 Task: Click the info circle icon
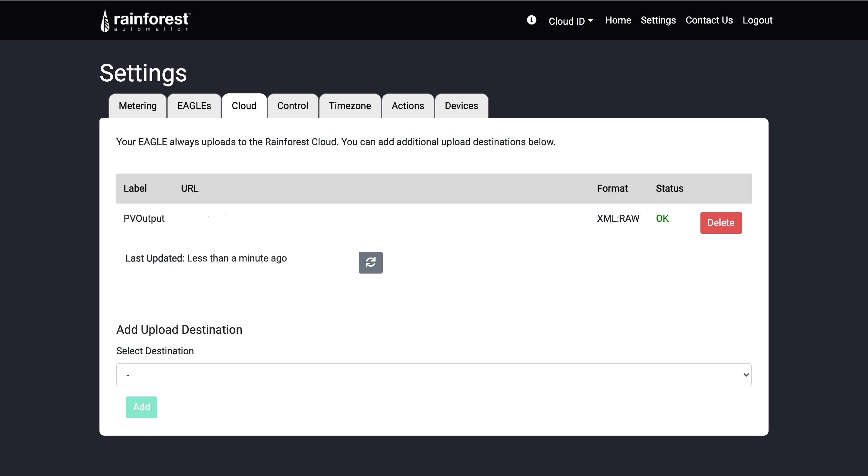click(x=531, y=20)
